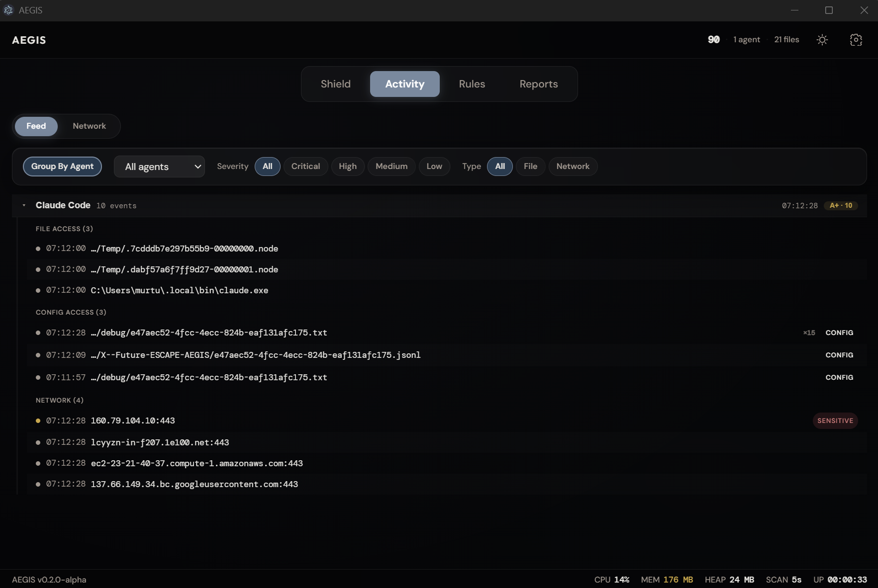Open the Rules tab
The image size is (878, 588).
(x=472, y=84)
